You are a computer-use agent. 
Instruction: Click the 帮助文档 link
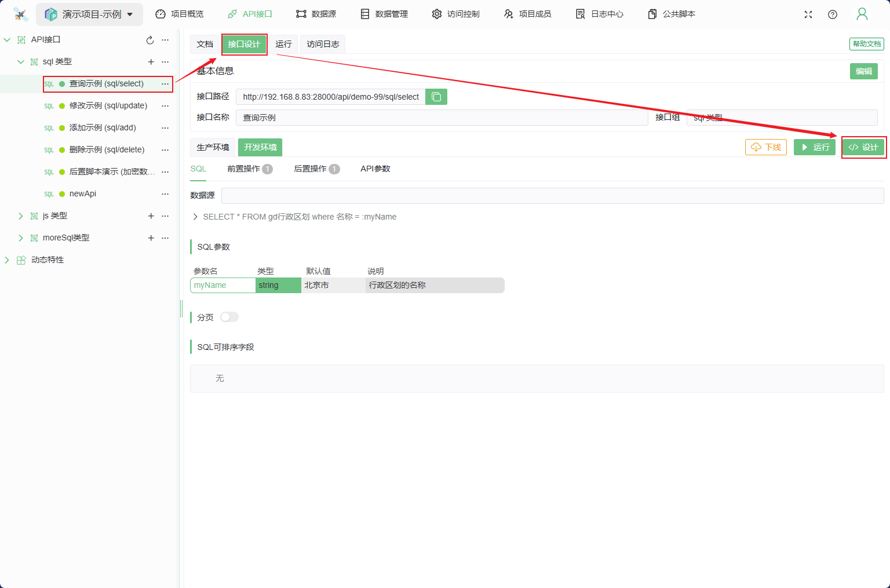[866, 44]
